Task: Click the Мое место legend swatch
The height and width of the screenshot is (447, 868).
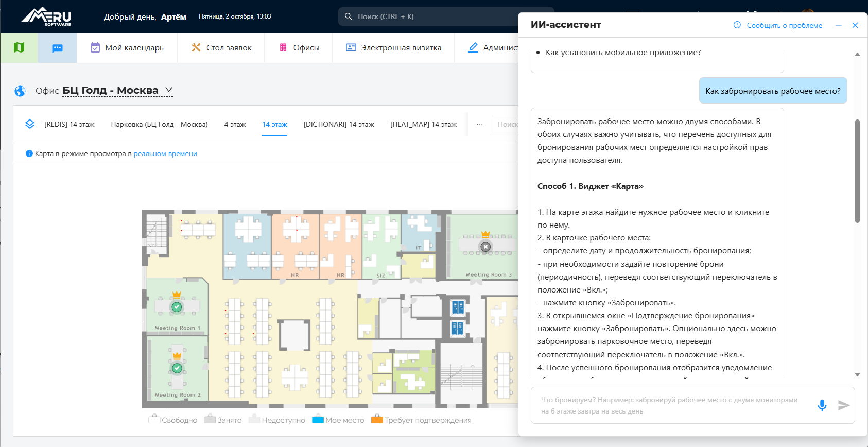Action: point(318,419)
